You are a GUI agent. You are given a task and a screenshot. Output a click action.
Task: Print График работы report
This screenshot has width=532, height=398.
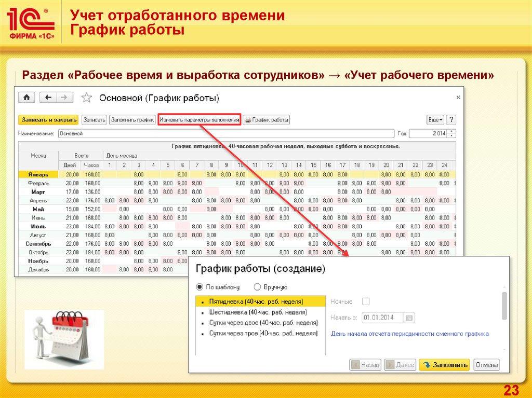[x=267, y=120]
